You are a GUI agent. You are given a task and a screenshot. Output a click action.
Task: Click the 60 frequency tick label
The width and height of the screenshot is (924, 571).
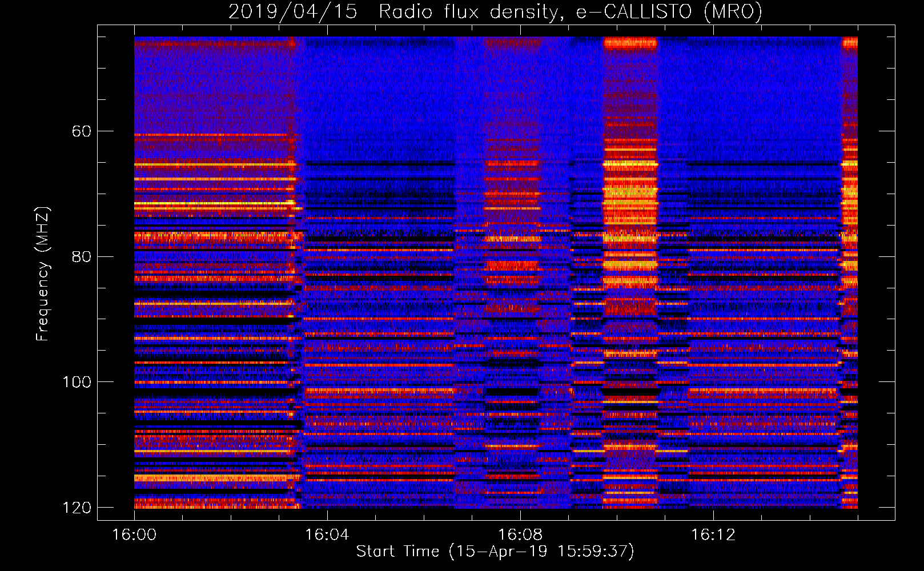coord(81,131)
